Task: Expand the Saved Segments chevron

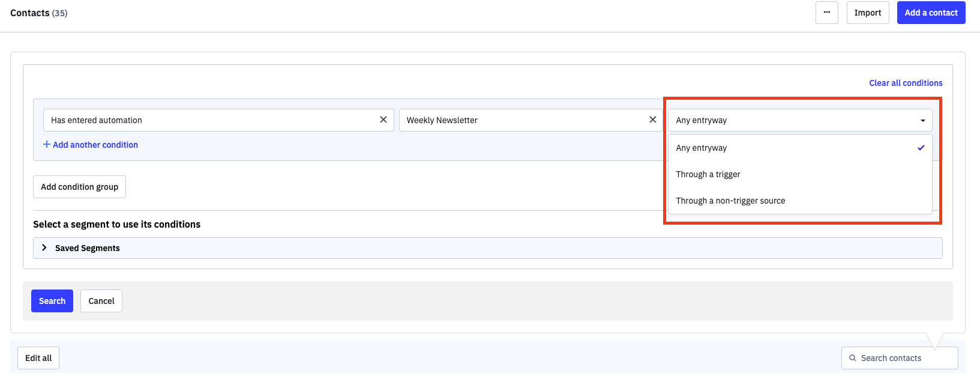Action: pos(44,247)
